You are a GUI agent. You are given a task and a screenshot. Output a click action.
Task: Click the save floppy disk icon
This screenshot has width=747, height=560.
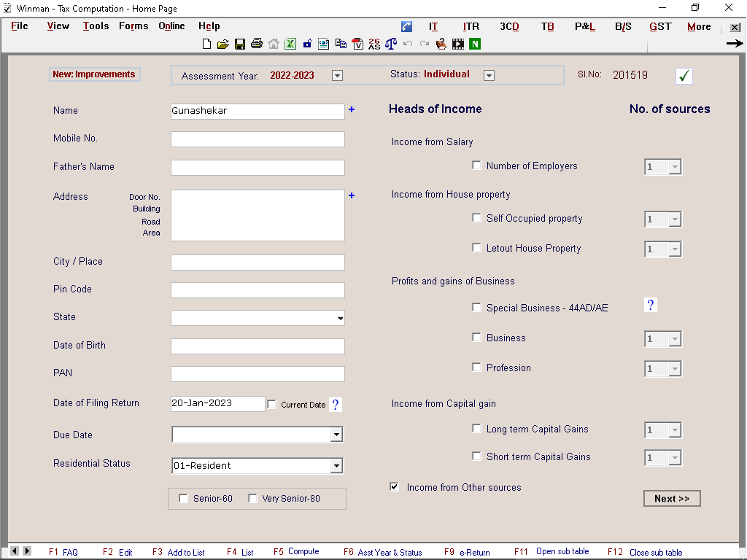point(240,44)
